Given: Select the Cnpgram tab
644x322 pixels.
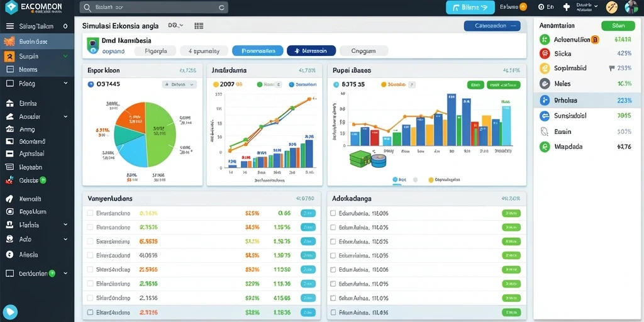Looking at the screenshot, I should pos(364,50).
